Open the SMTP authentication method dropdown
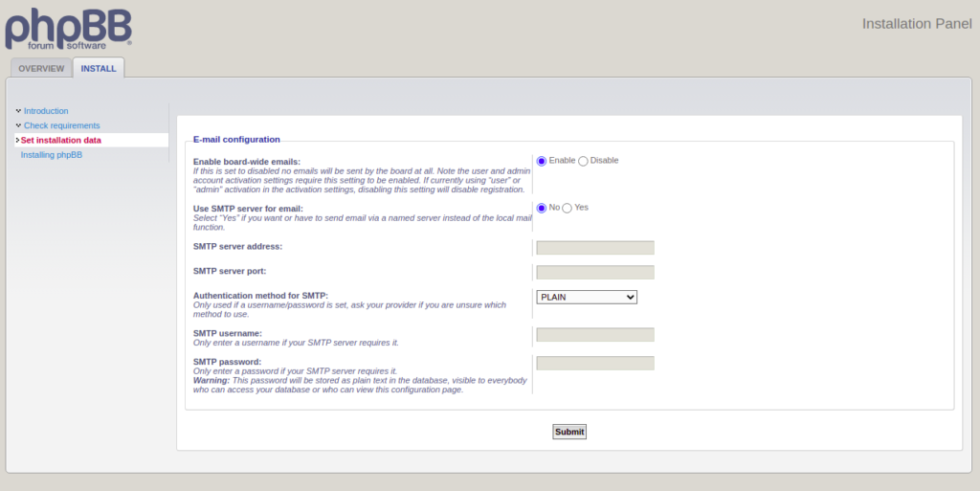Viewport: 980px width, 491px height. click(x=587, y=298)
